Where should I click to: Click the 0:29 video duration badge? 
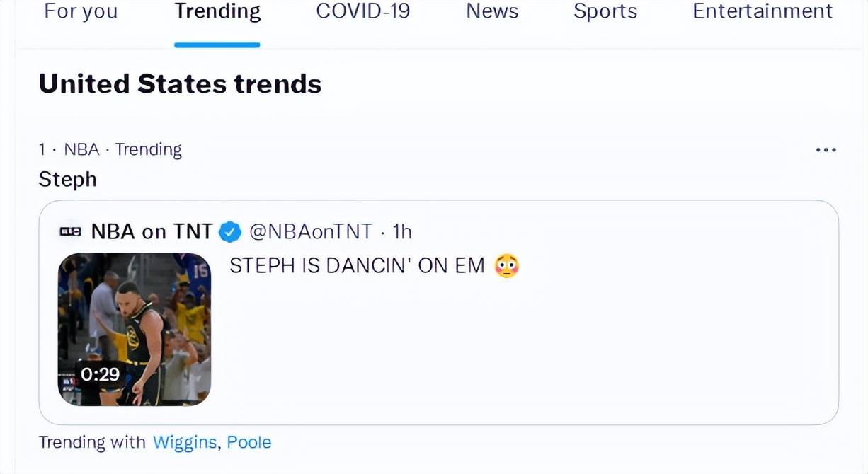100,374
